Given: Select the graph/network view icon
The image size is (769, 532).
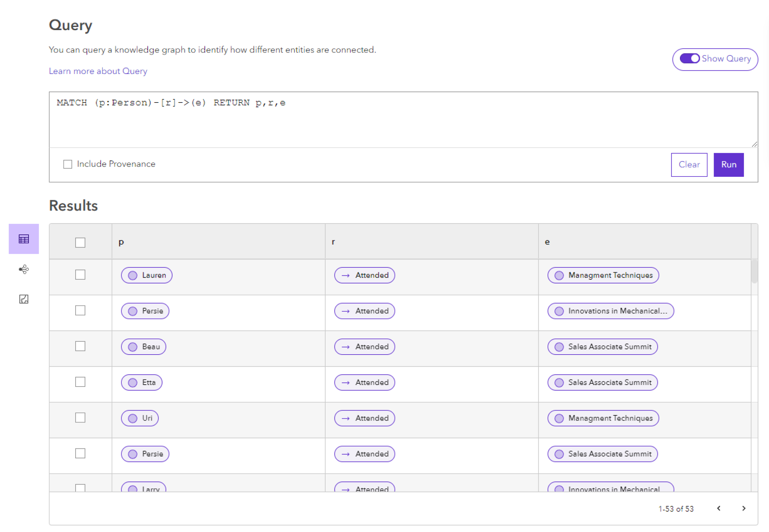Looking at the screenshot, I should [23, 269].
